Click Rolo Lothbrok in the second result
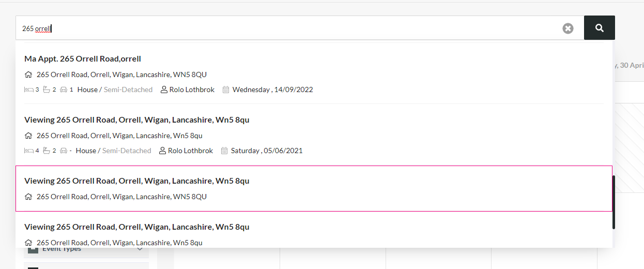Screen dimensions: 644x269 [x=191, y=151]
